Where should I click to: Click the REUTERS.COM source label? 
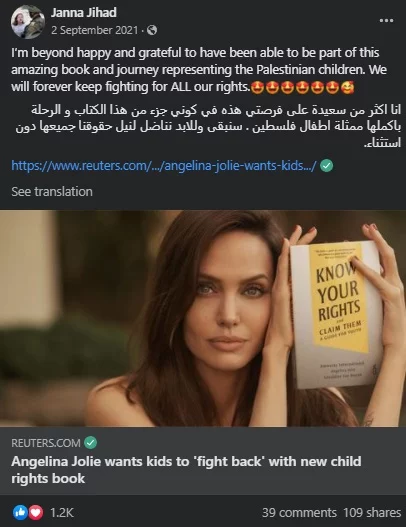pos(46,443)
